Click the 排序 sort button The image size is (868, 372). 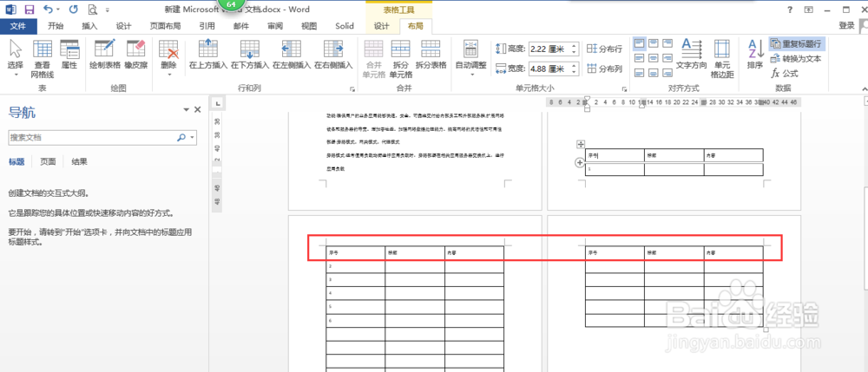755,54
